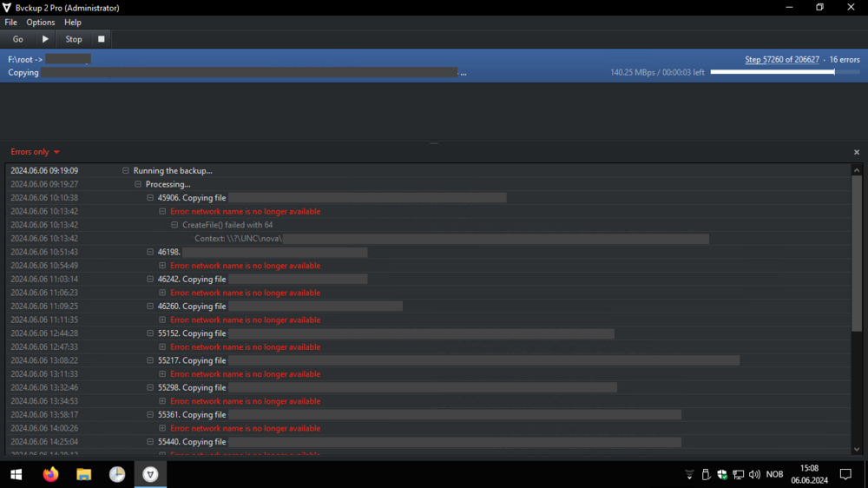Image resolution: width=868 pixels, height=488 pixels.
Task: Click the Go button
Action: (17, 39)
